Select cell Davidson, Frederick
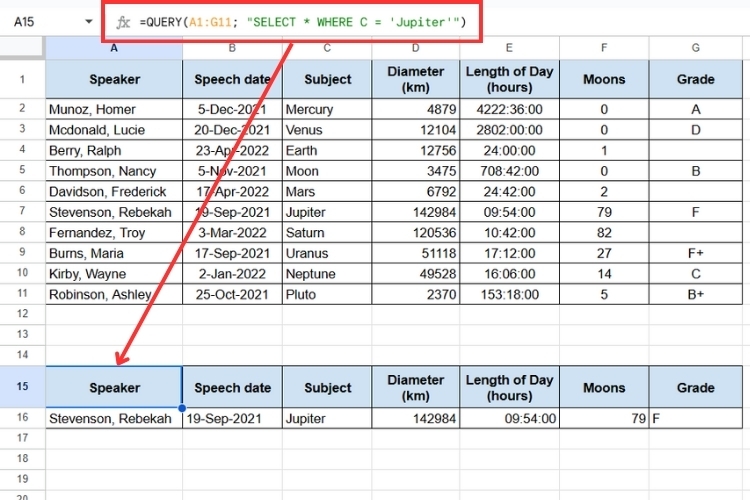 point(114,191)
